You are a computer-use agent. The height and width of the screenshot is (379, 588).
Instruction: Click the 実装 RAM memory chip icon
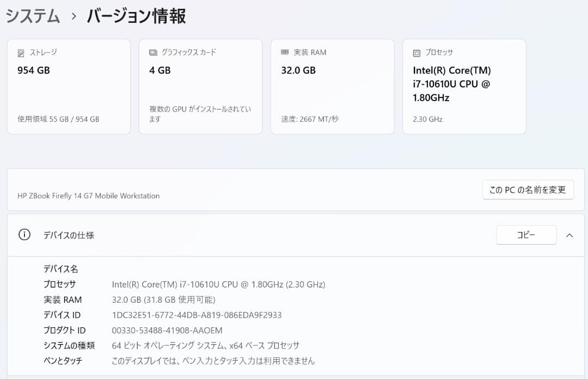point(285,52)
